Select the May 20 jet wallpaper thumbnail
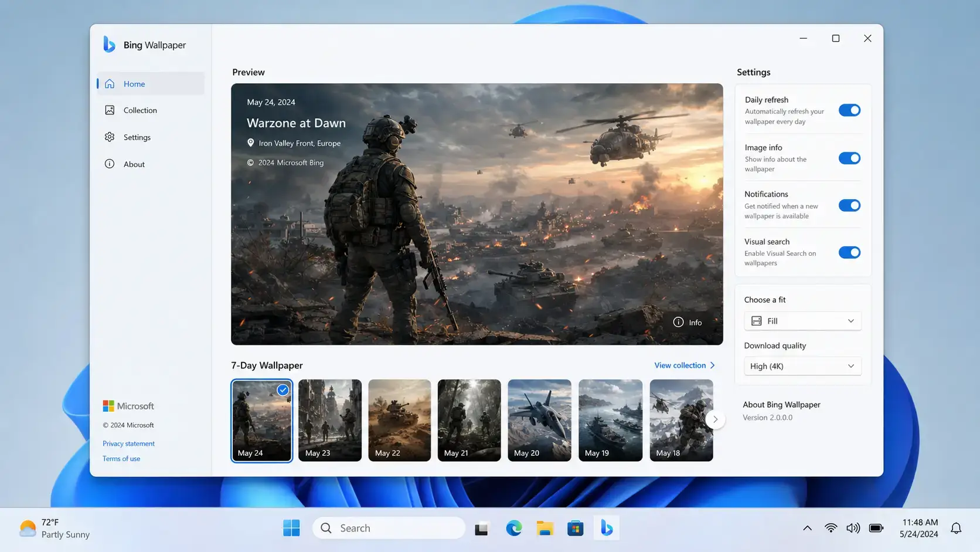This screenshot has width=980, height=552. (x=539, y=420)
